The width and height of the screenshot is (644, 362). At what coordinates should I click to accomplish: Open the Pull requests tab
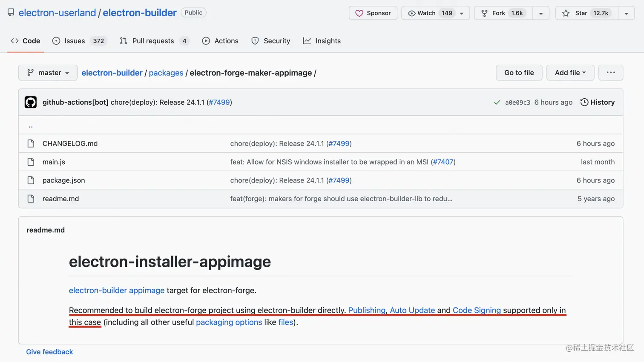(x=154, y=41)
